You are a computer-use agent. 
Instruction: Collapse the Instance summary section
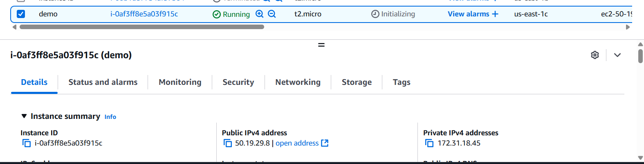(x=24, y=116)
